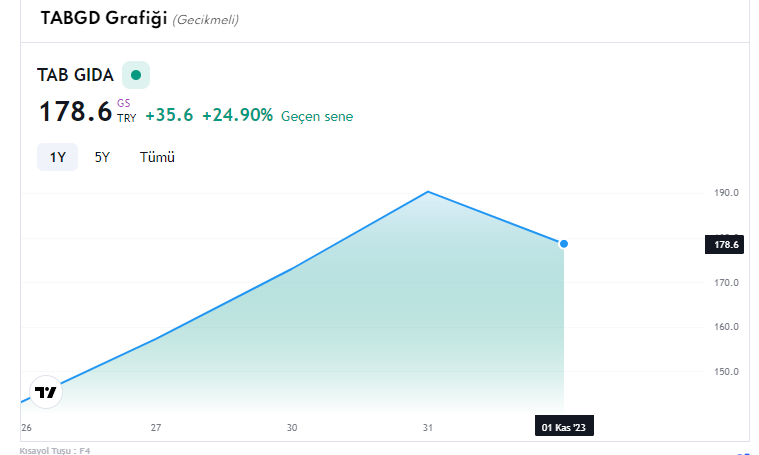Click the chart line peak at 31

pyautogui.click(x=428, y=192)
